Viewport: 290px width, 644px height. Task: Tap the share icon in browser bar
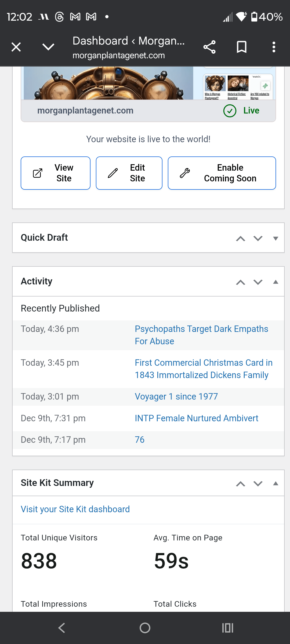(x=209, y=47)
